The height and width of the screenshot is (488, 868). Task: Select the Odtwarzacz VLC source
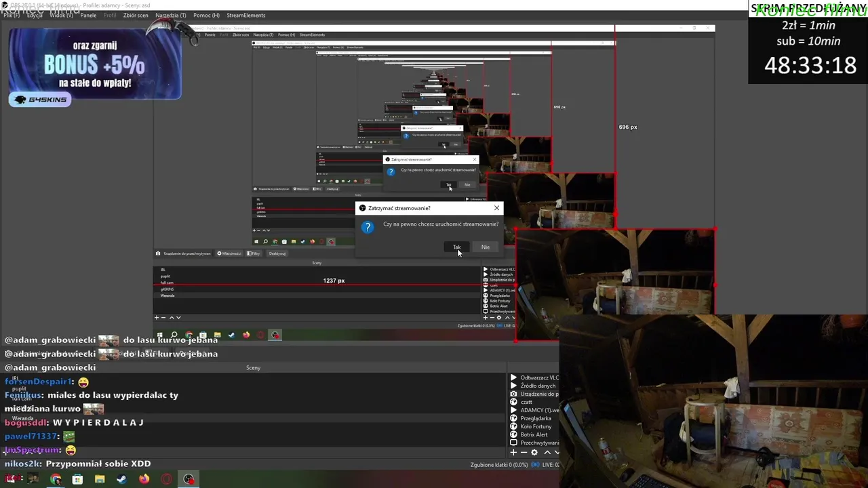tap(540, 378)
